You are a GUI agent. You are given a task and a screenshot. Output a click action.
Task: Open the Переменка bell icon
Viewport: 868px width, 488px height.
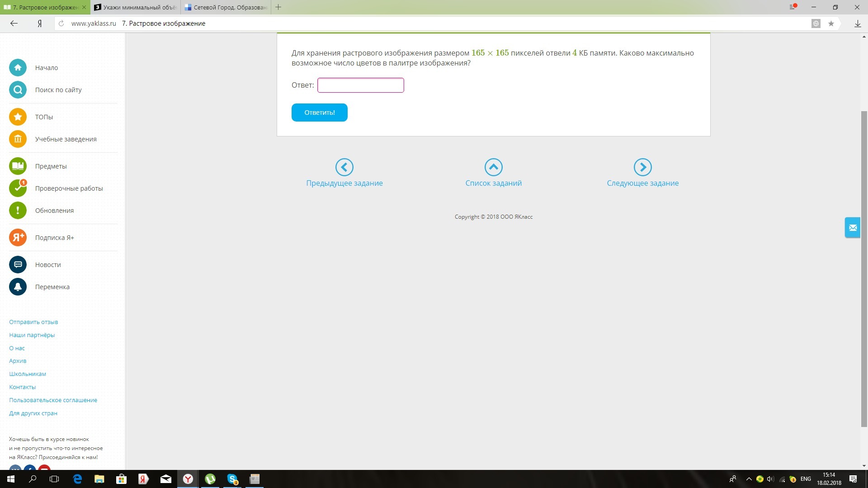(18, 287)
